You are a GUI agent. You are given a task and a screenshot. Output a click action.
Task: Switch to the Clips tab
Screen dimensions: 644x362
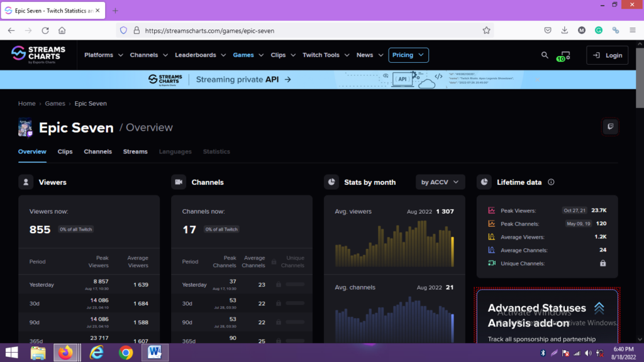click(x=65, y=151)
